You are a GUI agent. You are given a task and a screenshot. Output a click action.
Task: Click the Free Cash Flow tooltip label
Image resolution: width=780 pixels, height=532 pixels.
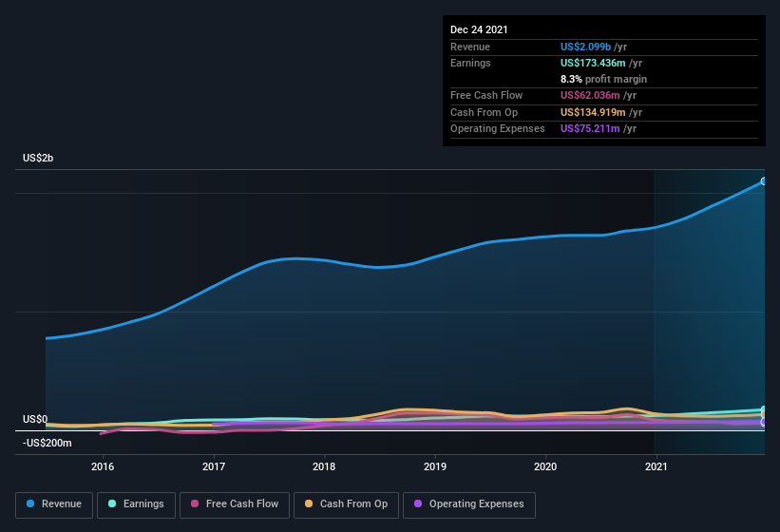pos(486,95)
